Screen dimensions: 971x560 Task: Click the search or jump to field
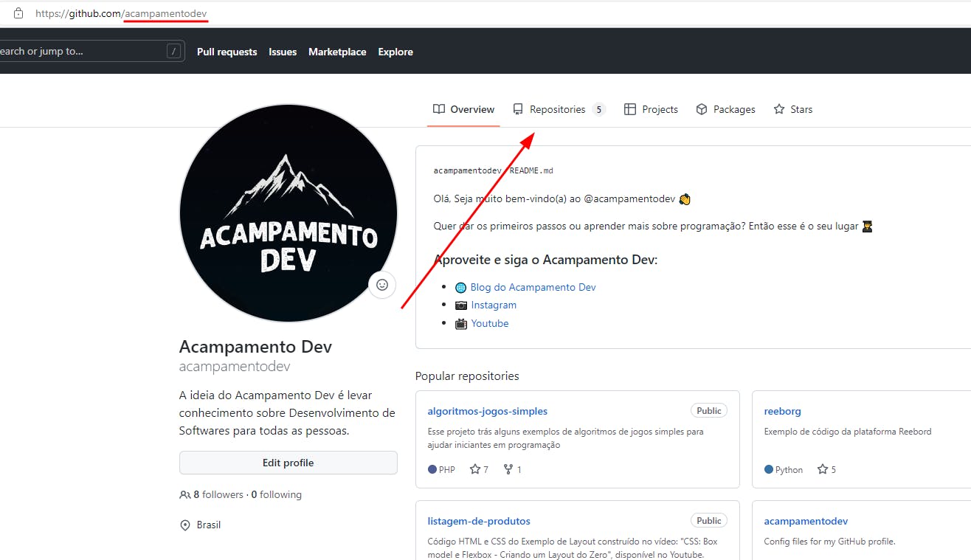pos(91,51)
